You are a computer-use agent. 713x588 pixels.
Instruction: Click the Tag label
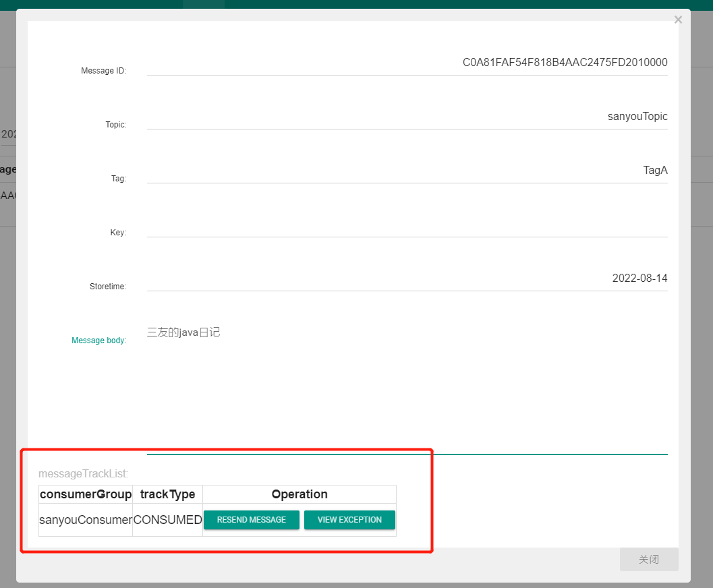(118, 179)
